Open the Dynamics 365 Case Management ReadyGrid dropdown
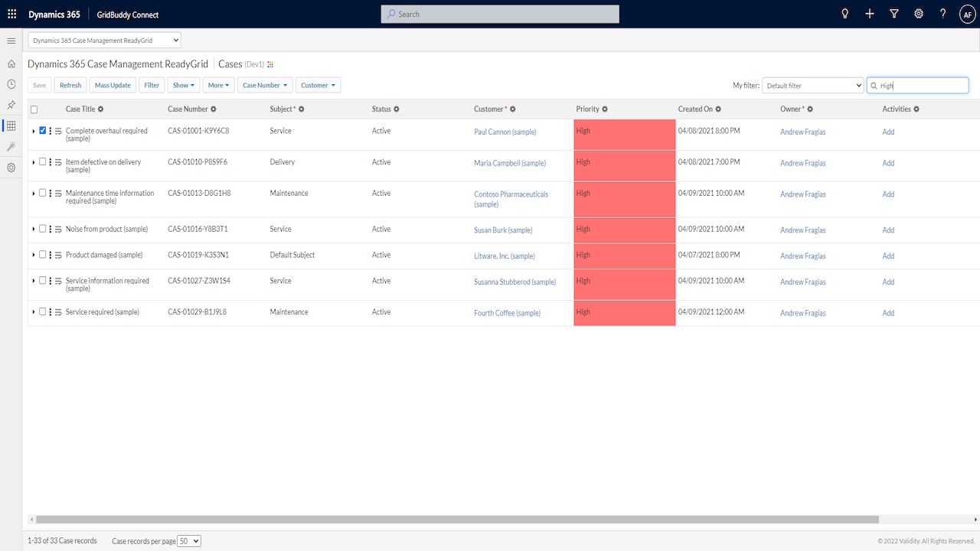The height and width of the screenshot is (551, 980). click(x=105, y=40)
